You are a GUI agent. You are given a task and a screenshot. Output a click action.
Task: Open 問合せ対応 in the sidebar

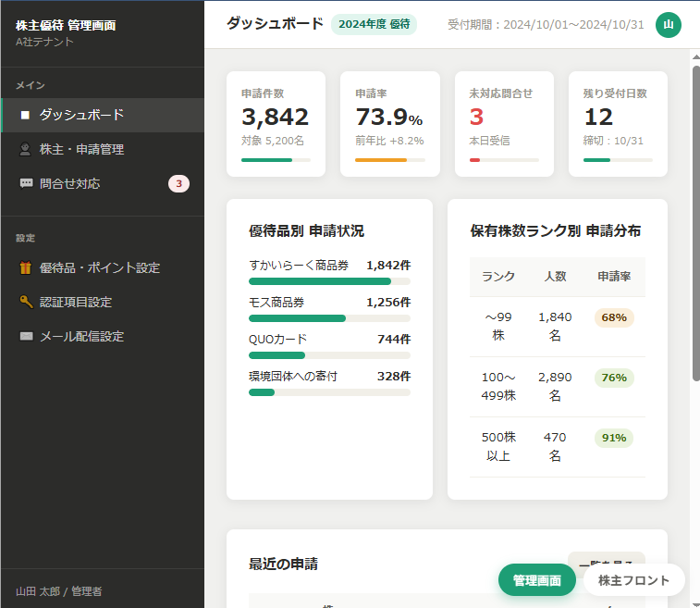click(x=103, y=183)
